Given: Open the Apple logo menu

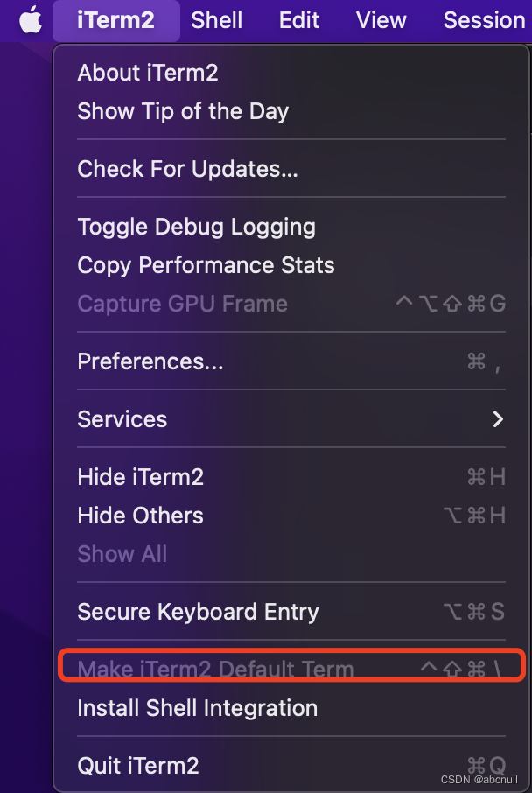Looking at the screenshot, I should pos(31,20).
